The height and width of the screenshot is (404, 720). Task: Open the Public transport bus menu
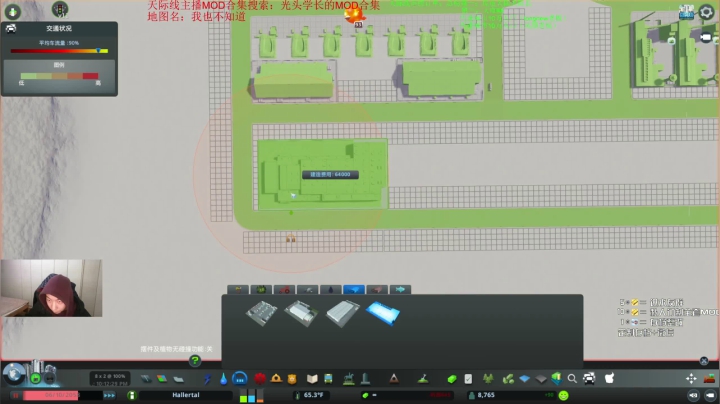[328, 379]
